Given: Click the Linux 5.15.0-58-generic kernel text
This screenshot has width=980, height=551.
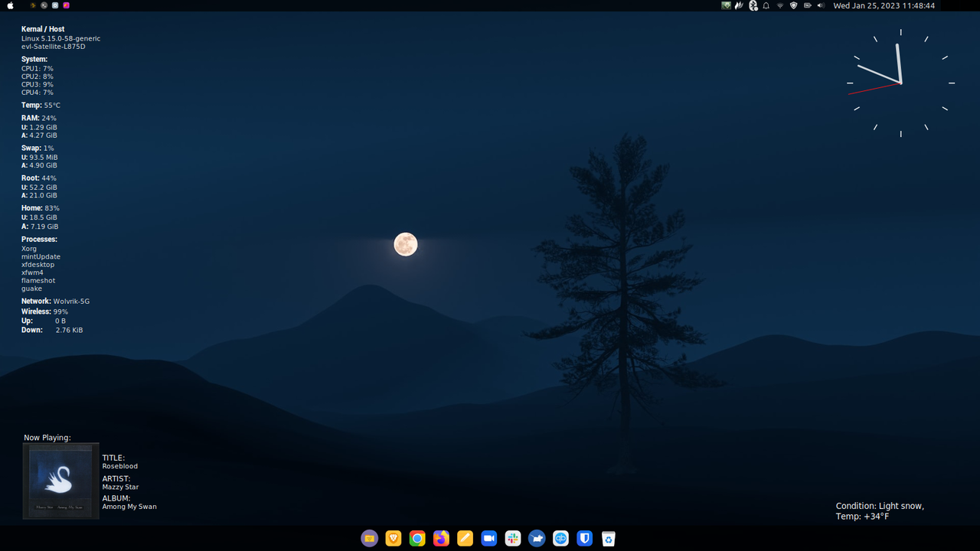Looking at the screenshot, I should point(60,38).
